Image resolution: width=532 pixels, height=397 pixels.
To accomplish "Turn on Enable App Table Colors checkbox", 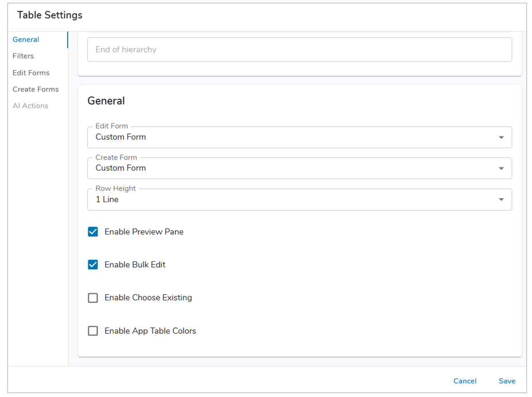I will coord(93,331).
